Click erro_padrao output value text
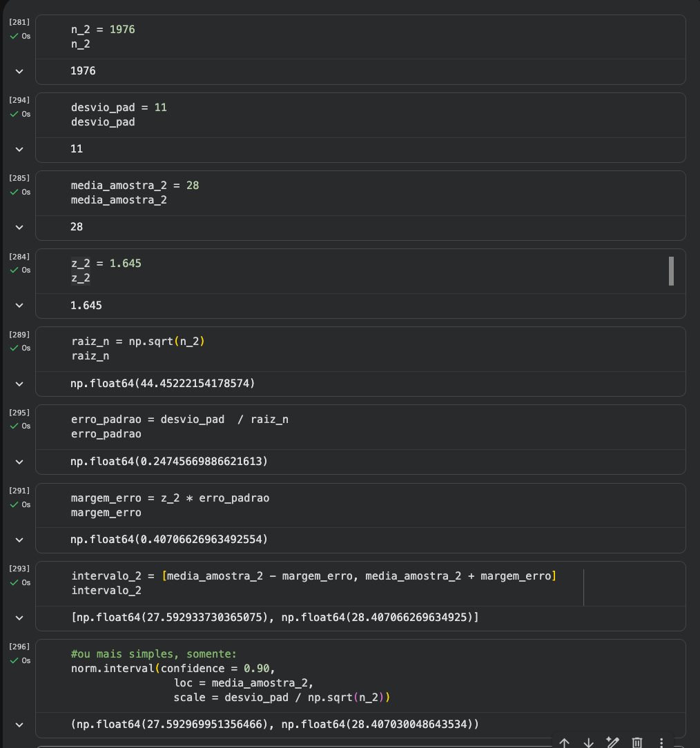 point(168,461)
